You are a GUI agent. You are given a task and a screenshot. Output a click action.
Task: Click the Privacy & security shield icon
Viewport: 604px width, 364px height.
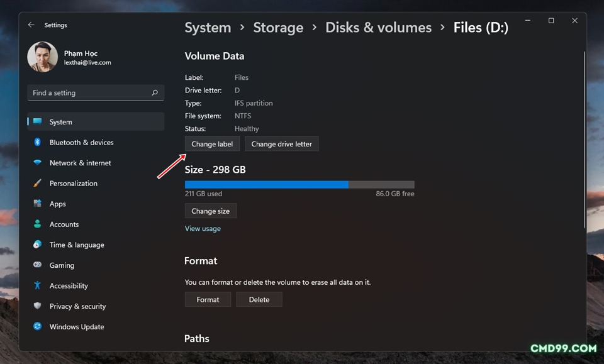(37, 306)
